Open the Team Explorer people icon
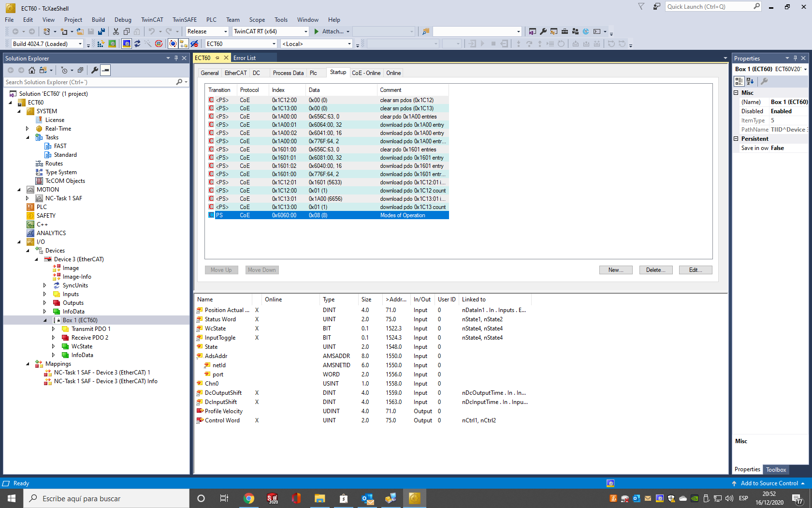Viewport: 812px width, 508px height. tap(575, 31)
